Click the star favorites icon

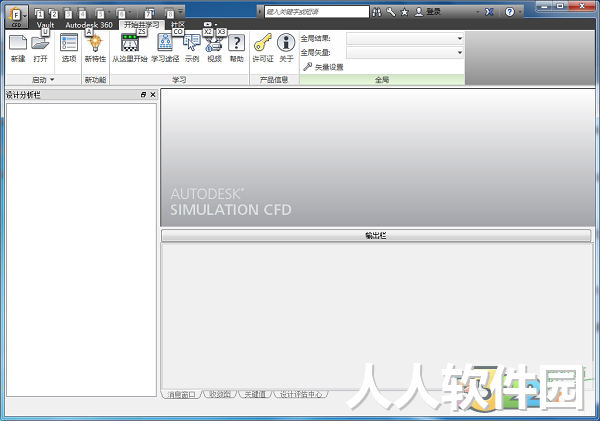(x=404, y=12)
